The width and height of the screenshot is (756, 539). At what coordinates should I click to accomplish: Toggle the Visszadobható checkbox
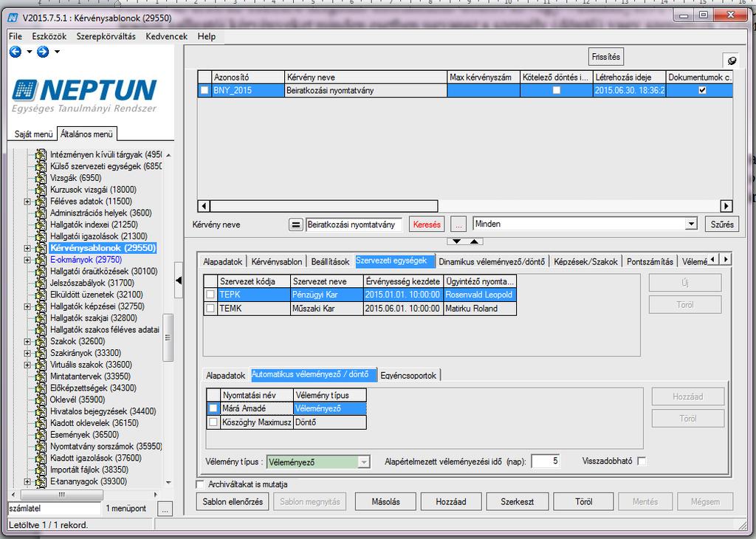[642, 461]
